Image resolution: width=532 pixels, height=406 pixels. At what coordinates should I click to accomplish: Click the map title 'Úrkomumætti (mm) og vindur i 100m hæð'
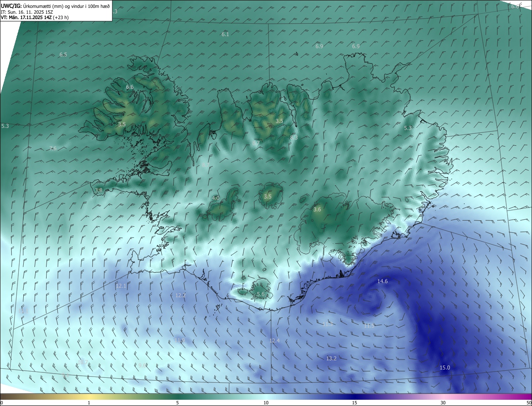[x=66, y=6]
